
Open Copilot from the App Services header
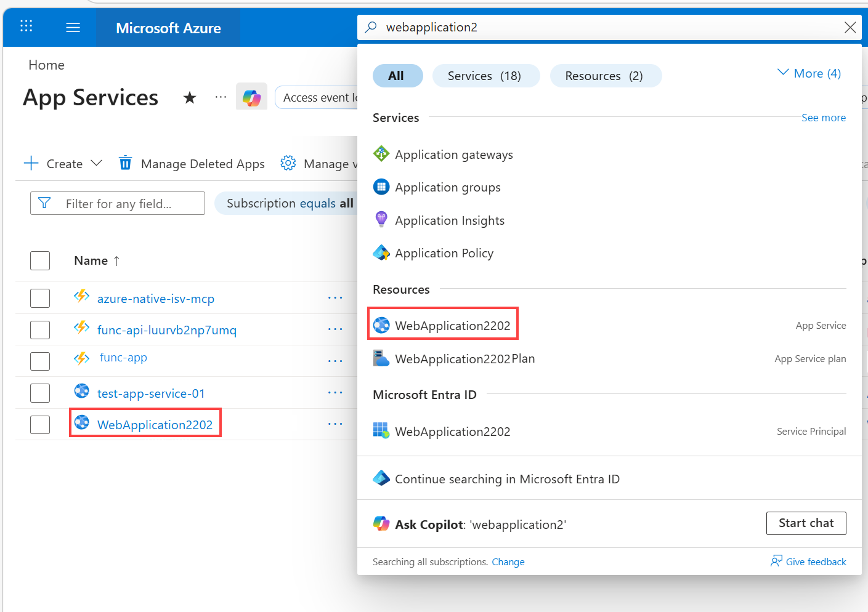251,97
